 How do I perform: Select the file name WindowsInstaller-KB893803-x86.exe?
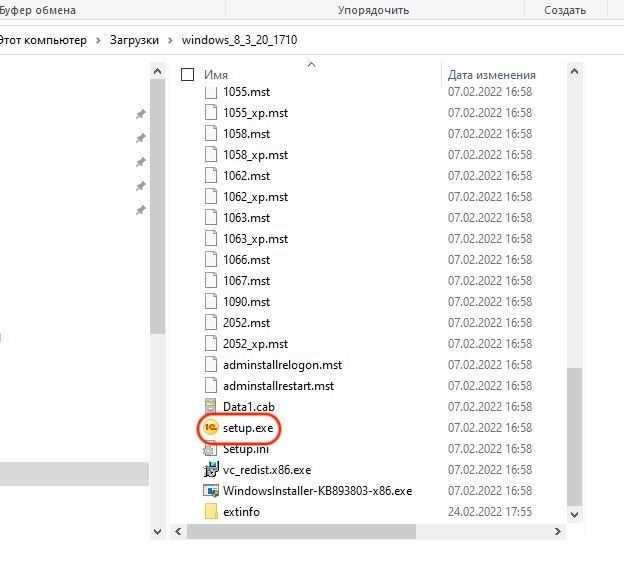[x=317, y=491]
